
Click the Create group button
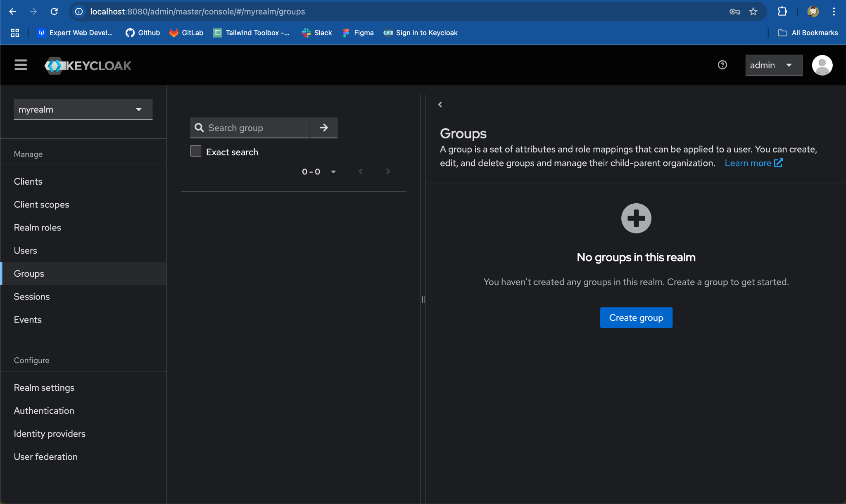pos(636,318)
